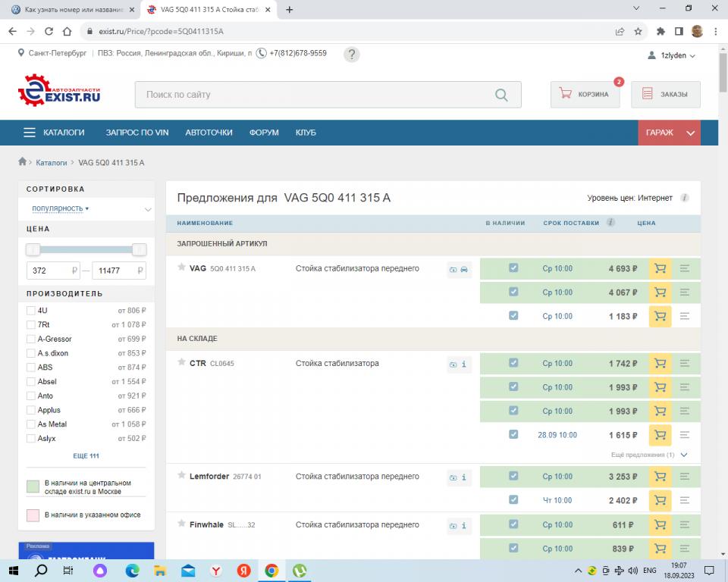Open Yandex Browser from the taskbar
Viewport: 728px width, 582px height.
216,571
